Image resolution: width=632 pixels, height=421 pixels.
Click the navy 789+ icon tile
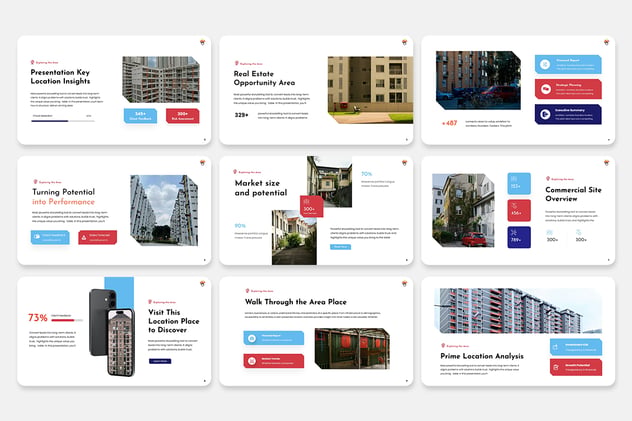(519, 237)
